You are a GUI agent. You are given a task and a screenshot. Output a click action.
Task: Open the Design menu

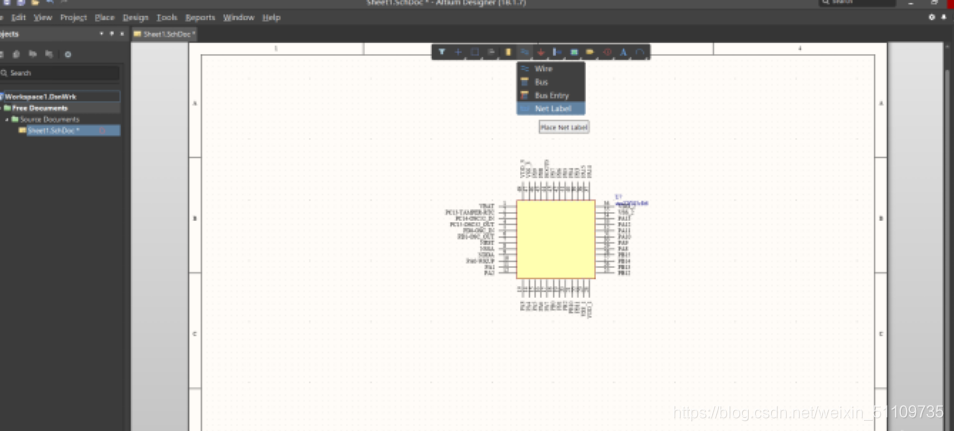(136, 18)
